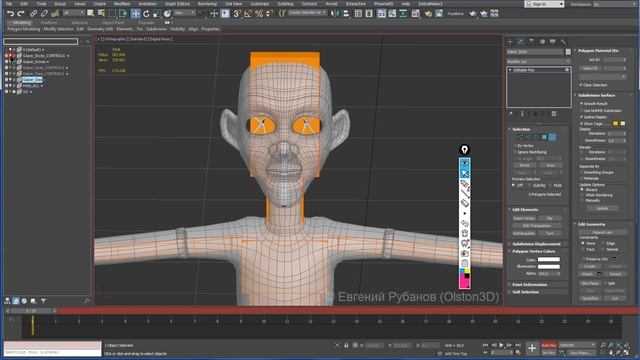Toggle the By Vertex checkbox

515,146
